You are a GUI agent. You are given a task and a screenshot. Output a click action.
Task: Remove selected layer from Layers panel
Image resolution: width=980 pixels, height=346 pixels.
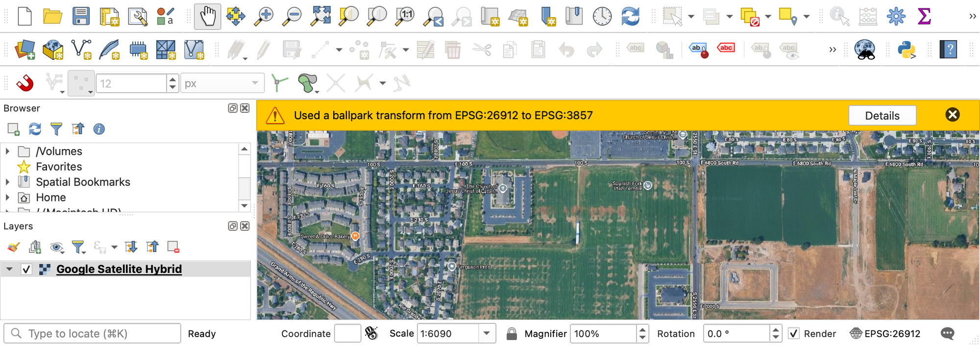point(173,247)
